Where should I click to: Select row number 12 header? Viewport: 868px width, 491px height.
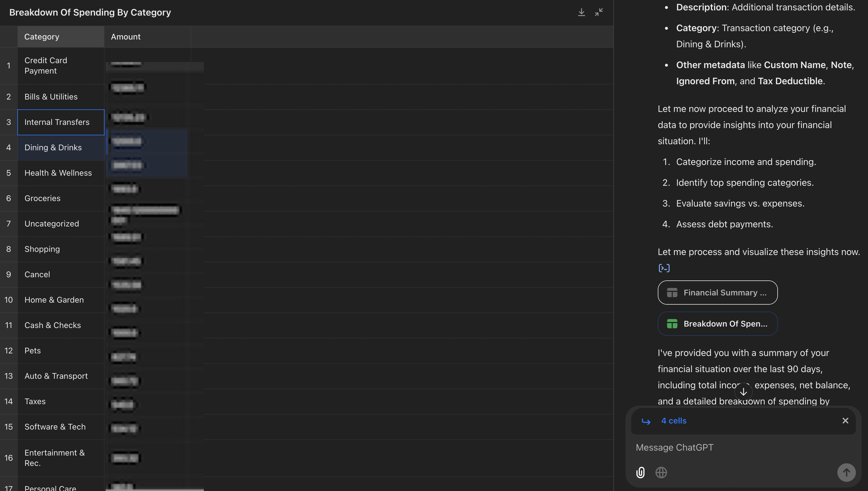pos(9,351)
